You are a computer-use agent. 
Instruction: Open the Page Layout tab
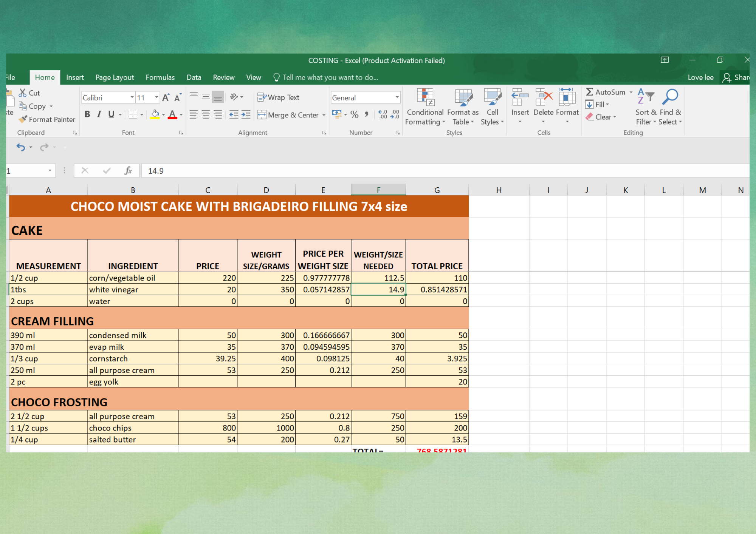click(x=115, y=77)
